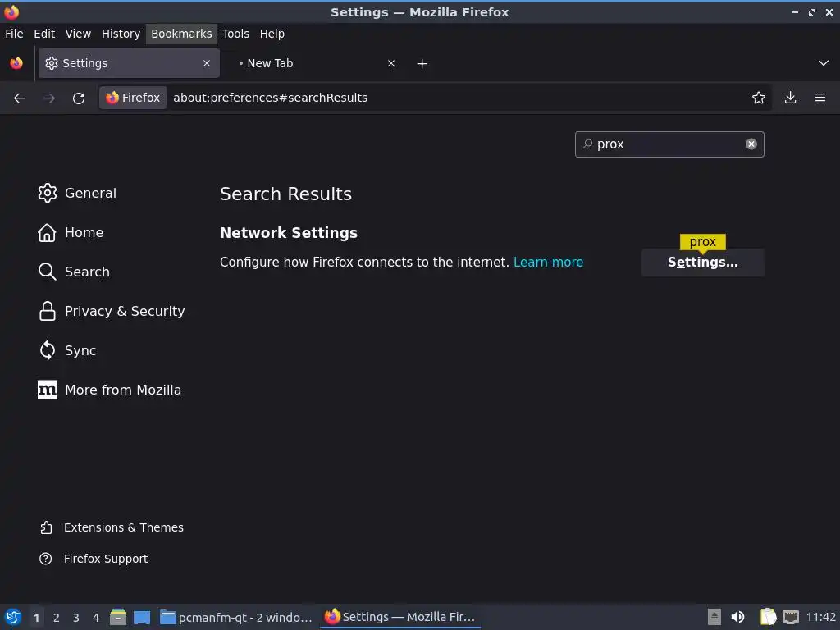Open the Tools menu
Viewport: 840px width, 630px height.
[x=235, y=34]
